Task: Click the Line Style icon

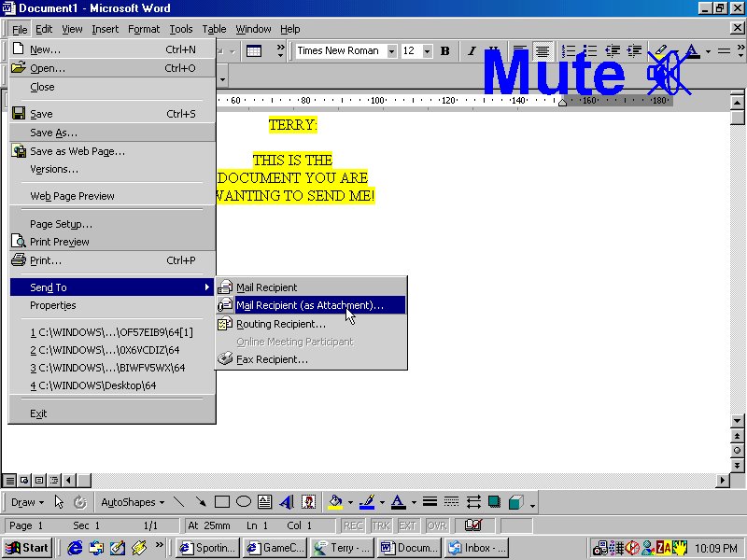Action: [430, 502]
